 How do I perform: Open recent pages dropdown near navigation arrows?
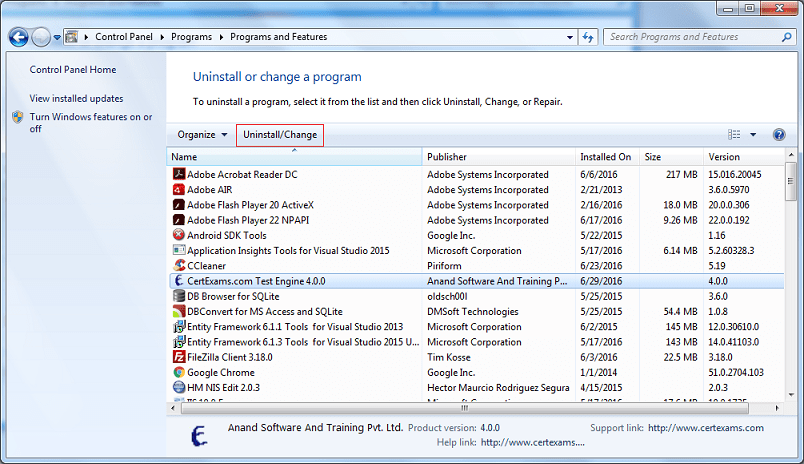pos(57,37)
